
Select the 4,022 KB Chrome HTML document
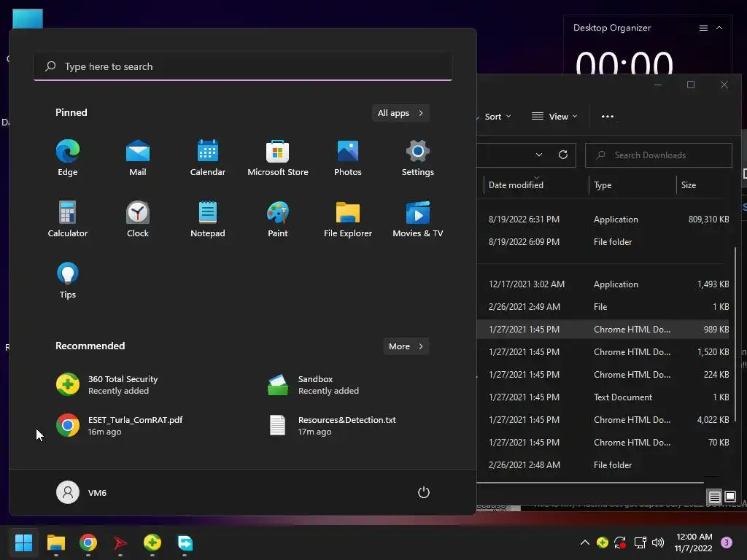[x=603, y=419]
